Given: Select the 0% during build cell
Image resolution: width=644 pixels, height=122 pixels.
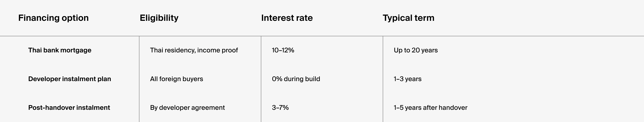Looking at the screenshot, I should pyautogui.click(x=296, y=79).
